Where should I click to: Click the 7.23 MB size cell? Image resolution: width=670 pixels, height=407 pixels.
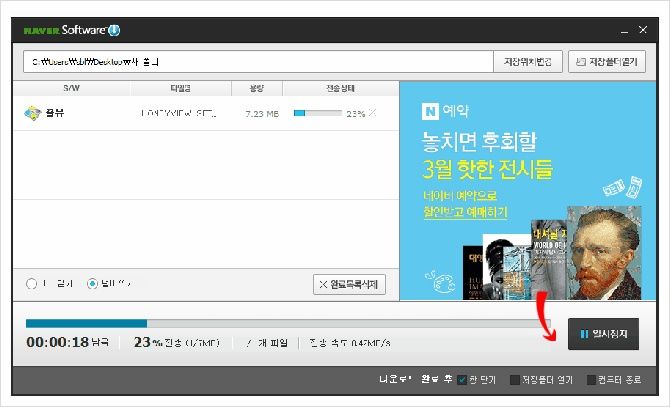[262, 114]
